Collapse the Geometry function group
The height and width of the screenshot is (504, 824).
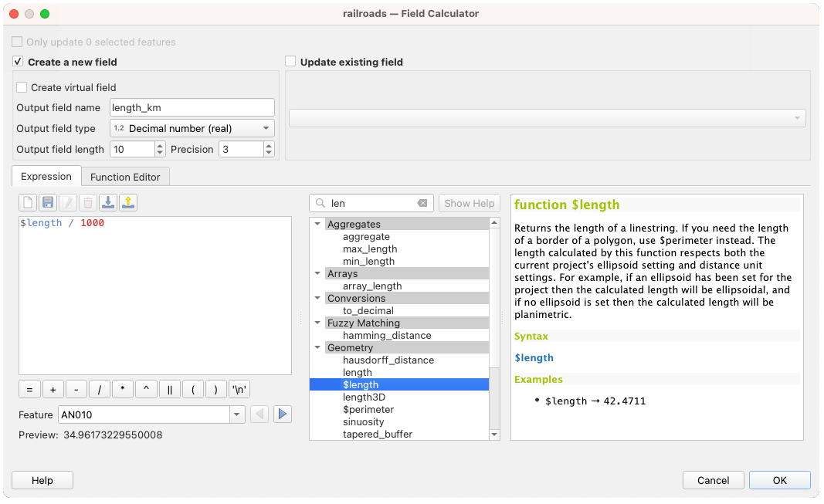(317, 347)
